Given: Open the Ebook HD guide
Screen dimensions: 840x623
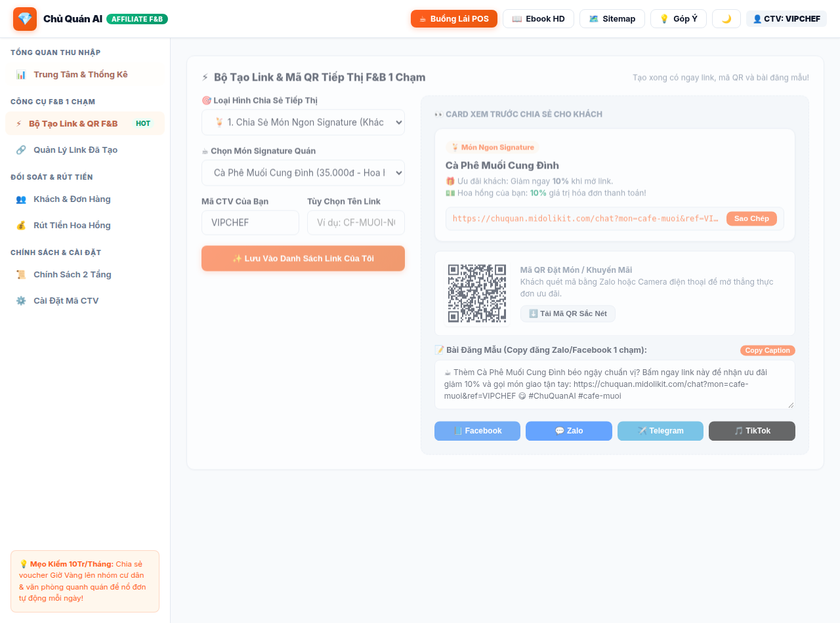Looking at the screenshot, I should 538,19.
